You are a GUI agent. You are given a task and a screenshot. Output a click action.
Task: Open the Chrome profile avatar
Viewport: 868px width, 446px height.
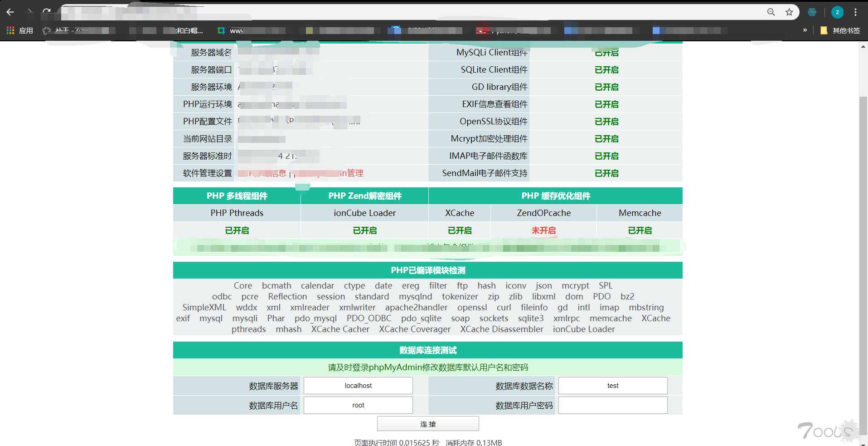837,12
